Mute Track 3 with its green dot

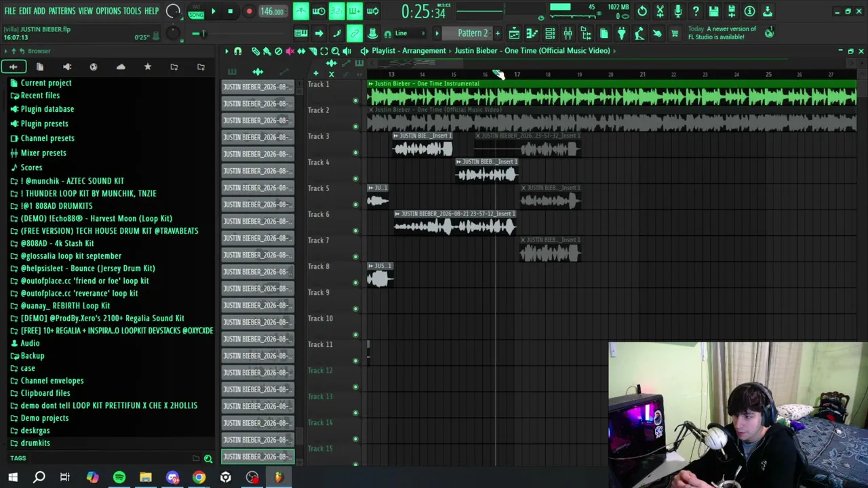point(355,152)
